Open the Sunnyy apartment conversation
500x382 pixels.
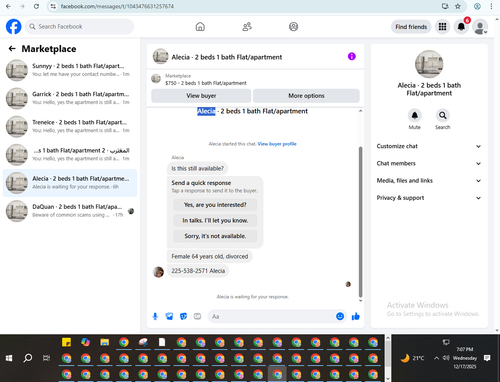[x=70, y=70]
